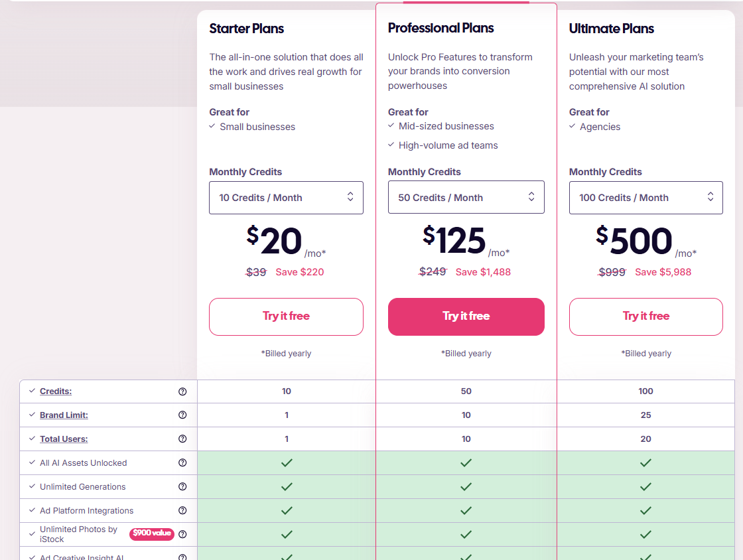Viewport: 743px width, 560px height.
Task: Click Unlimited Photos by iStock label
Action: (79, 534)
